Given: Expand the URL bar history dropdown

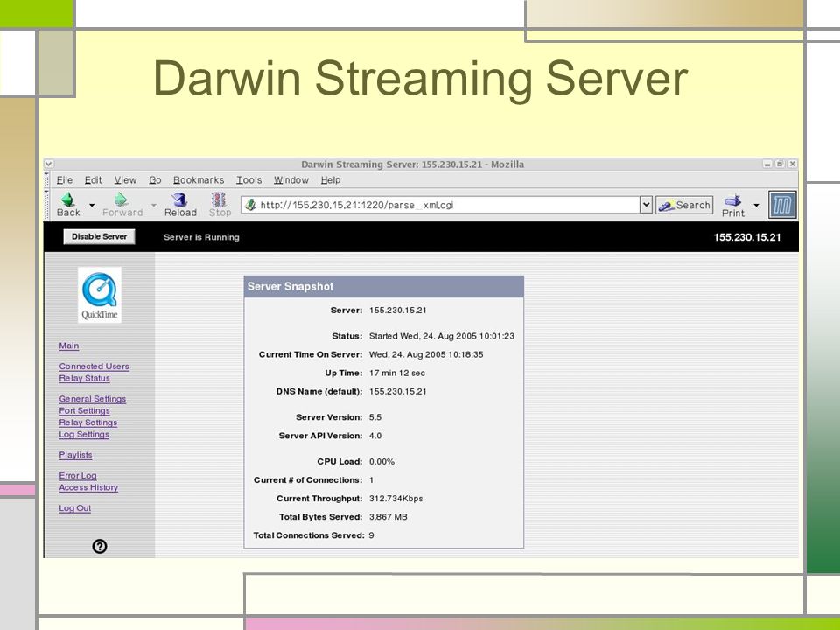Looking at the screenshot, I should point(646,205).
